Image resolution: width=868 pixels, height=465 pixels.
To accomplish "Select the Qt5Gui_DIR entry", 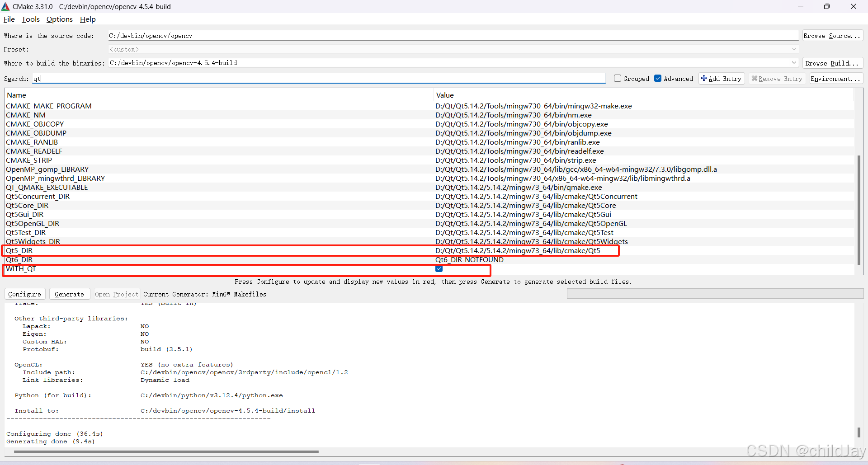I will [25, 215].
